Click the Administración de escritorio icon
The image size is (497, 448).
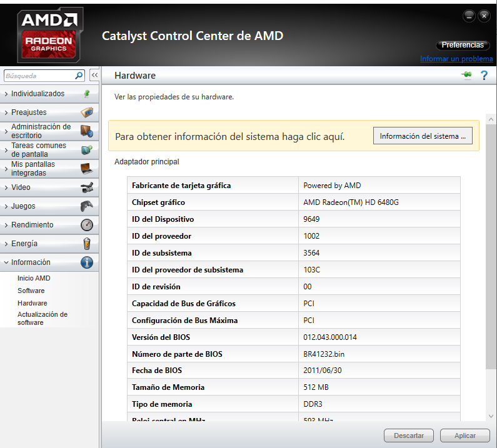pos(87,131)
